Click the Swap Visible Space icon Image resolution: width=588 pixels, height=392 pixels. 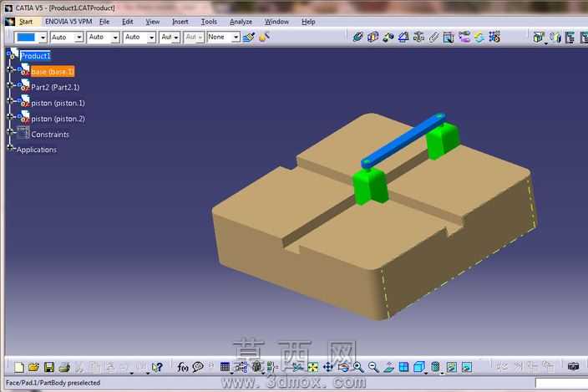467,367
